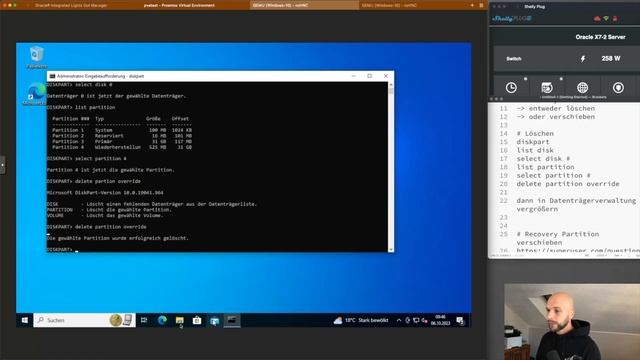Image resolution: width=640 pixels, height=360 pixels.
Task: Open Shelly internet and security globe icon
Action: pos(582,87)
